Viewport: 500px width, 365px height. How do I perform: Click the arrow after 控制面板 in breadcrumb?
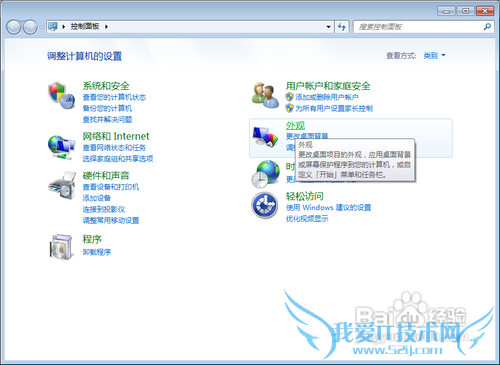106,26
